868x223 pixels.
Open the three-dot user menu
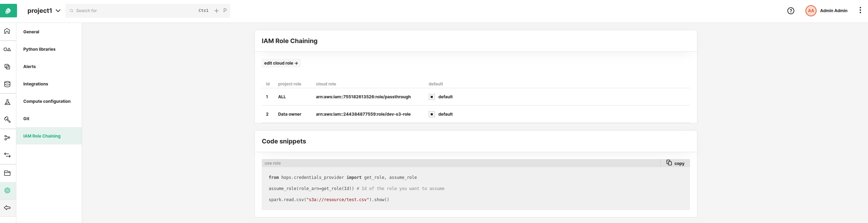pos(860,10)
